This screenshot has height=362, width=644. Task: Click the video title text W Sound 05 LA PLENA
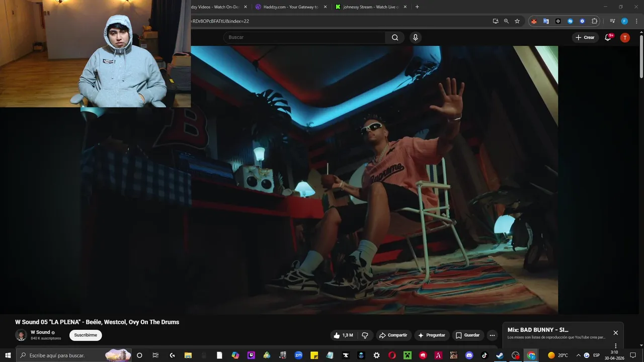[97, 322]
